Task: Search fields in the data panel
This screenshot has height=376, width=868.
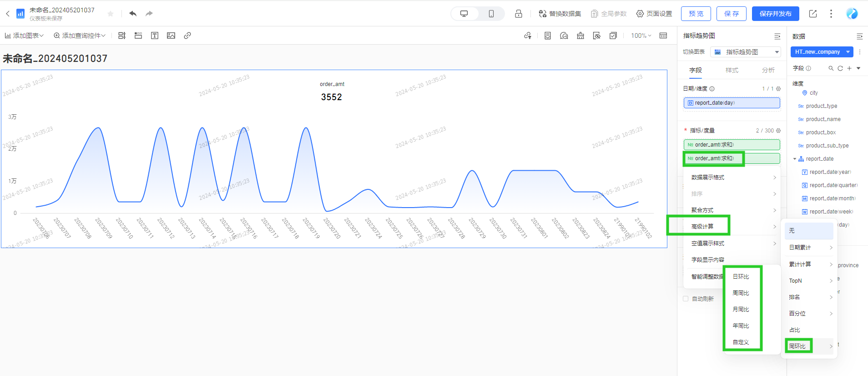Action: [831, 68]
